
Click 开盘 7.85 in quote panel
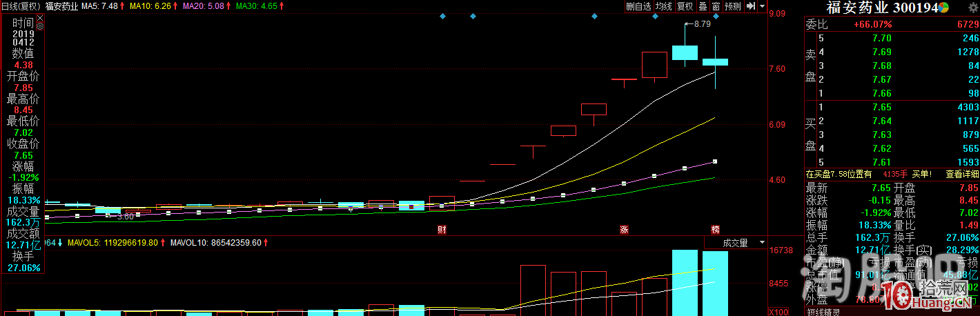(969, 188)
